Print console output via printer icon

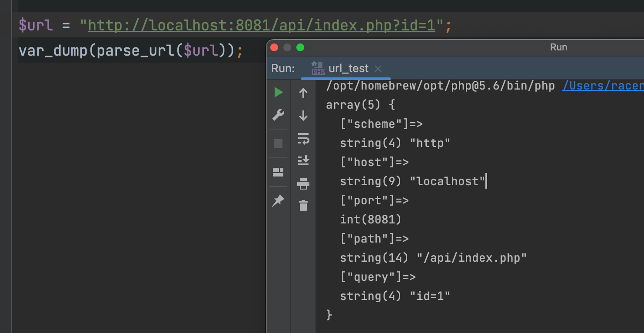pos(303,183)
